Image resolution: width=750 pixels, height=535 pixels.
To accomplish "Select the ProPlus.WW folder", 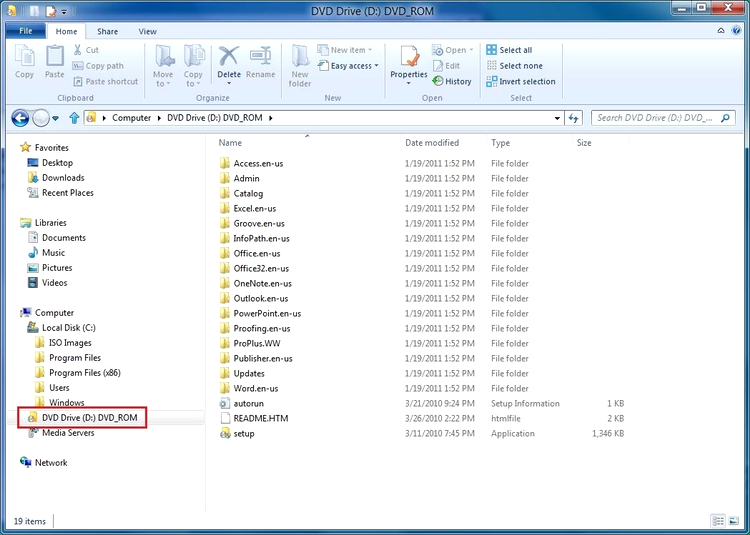I will tap(251, 343).
